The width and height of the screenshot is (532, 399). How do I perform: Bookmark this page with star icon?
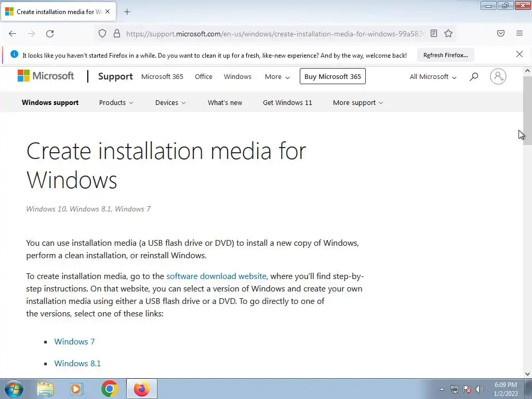pyautogui.click(x=448, y=33)
